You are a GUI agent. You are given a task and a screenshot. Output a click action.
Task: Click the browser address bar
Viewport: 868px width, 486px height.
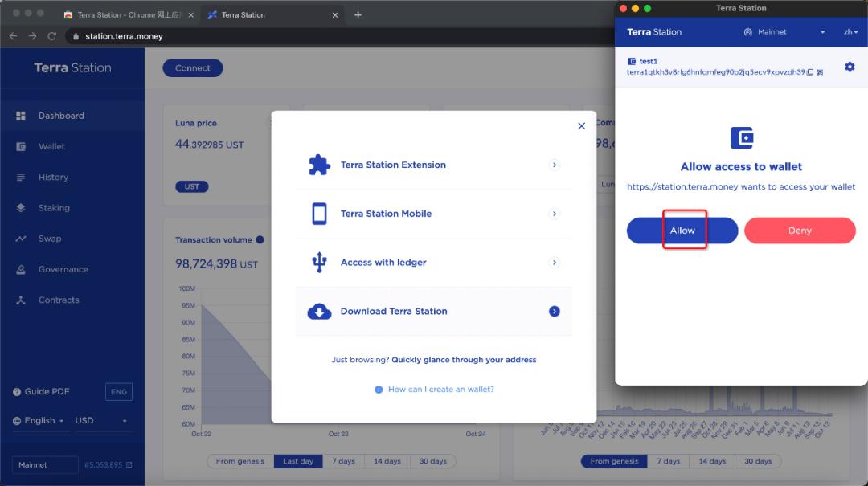pyautogui.click(x=343, y=36)
